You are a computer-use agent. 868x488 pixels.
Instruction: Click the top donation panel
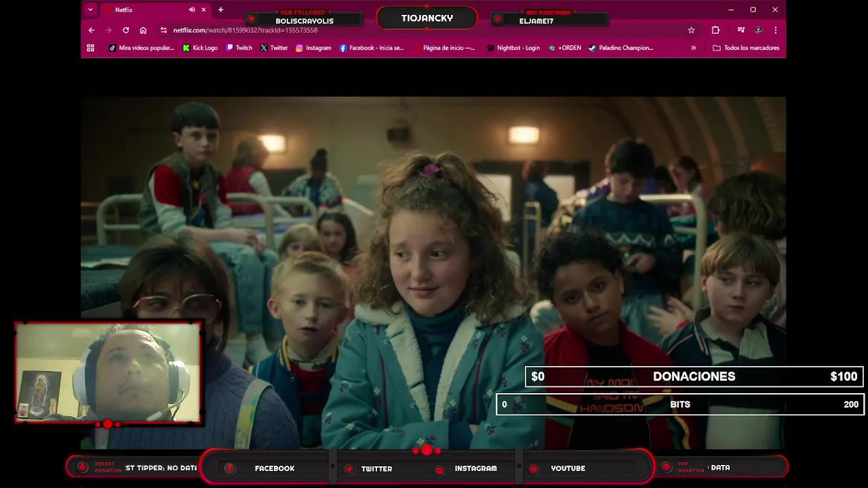click(722, 468)
